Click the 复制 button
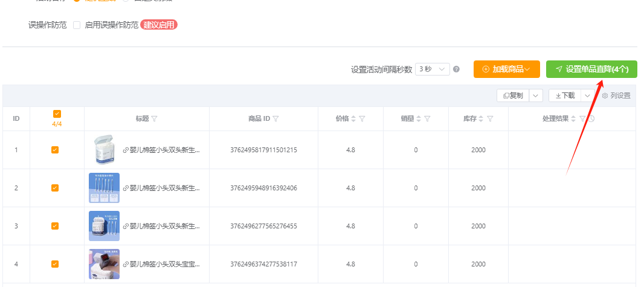This screenshot has width=644, height=287. [513, 95]
